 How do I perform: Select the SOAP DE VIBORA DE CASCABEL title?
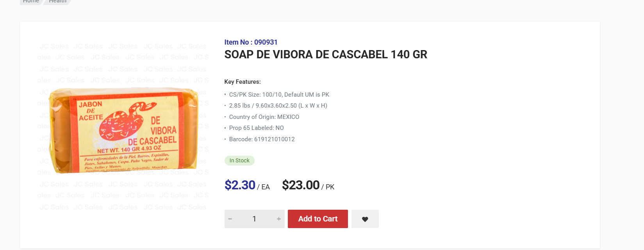tap(325, 55)
